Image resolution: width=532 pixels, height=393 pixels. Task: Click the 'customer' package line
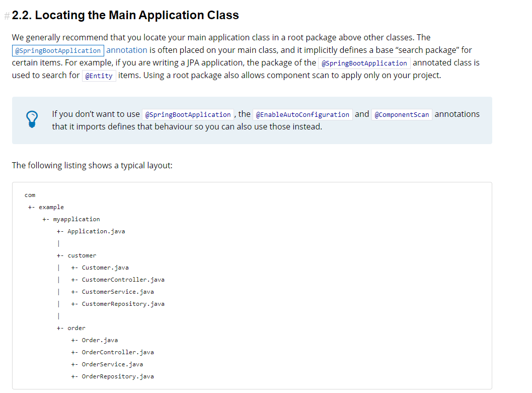82,255
